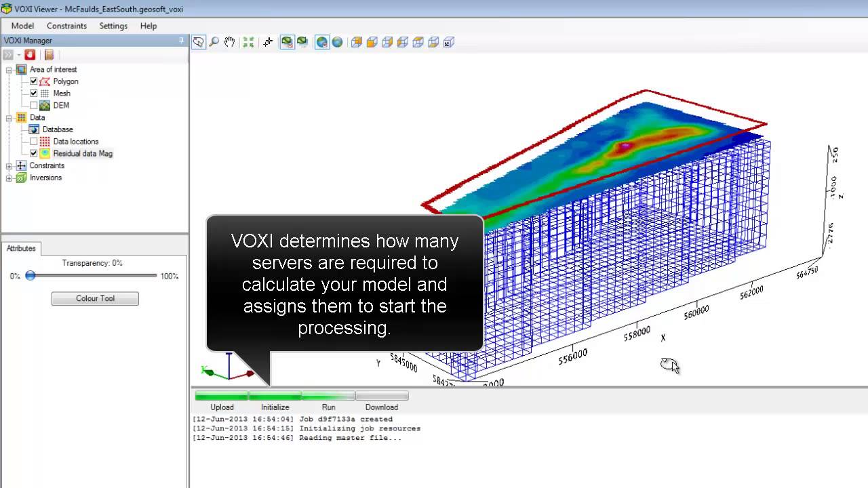Viewport: 868px width, 488px height.
Task: Expand the Inversions tree node
Action: [x=9, y=178]
